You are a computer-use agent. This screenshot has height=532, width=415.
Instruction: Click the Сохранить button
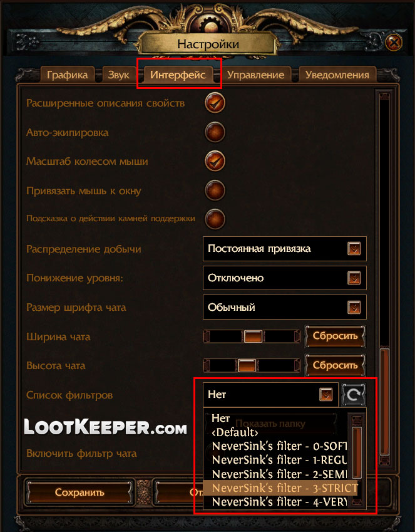point(79,493)
